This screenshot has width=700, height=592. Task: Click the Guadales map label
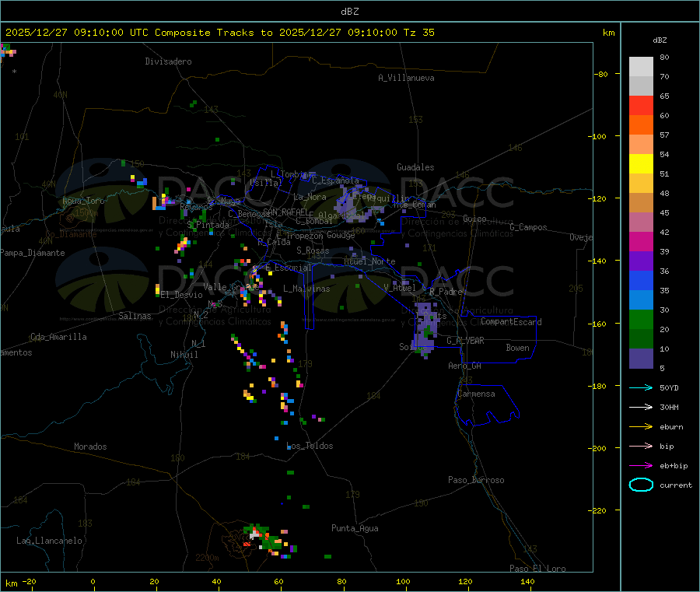(415, 167)
